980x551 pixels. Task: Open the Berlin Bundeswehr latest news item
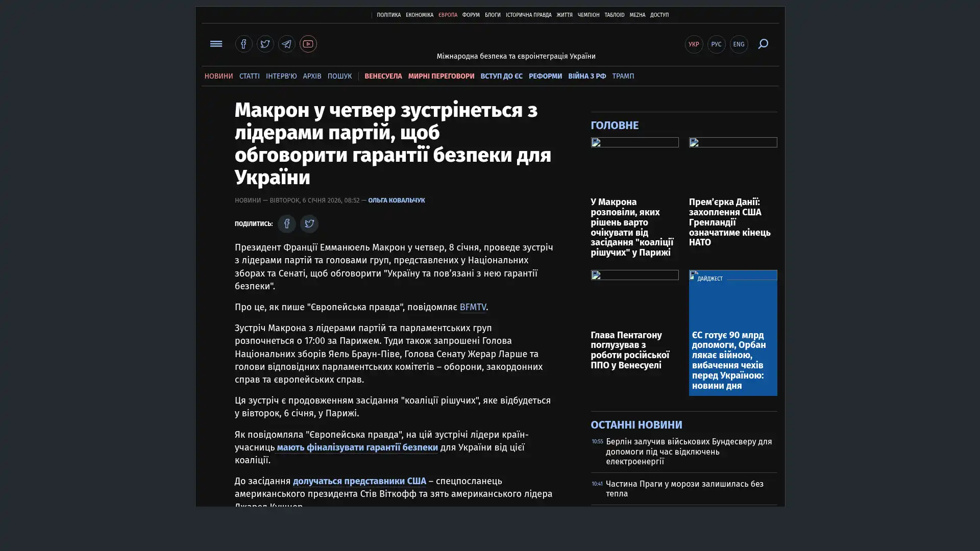pos(688,451)
